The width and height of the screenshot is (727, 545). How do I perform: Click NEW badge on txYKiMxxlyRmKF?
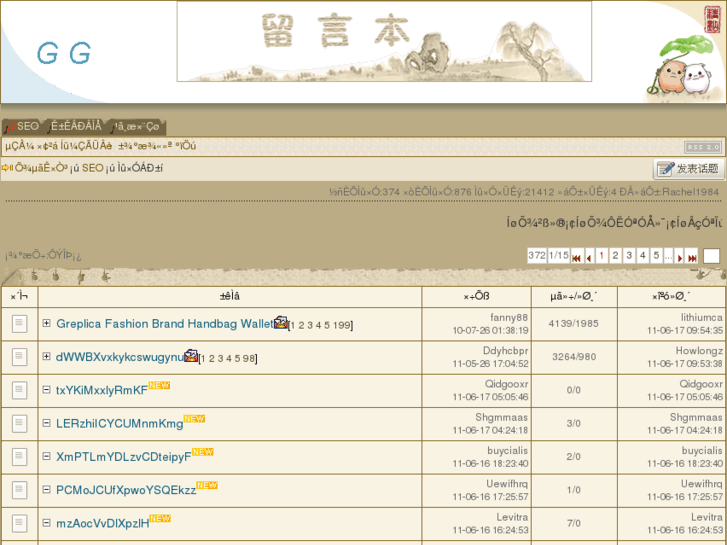[159, 385]
